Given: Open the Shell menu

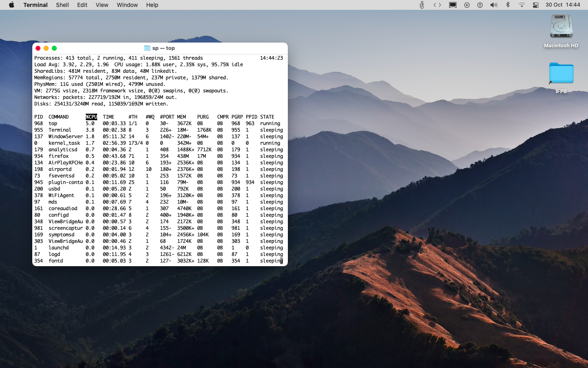Looking at the screenshot, I should (x=62, y=5).
